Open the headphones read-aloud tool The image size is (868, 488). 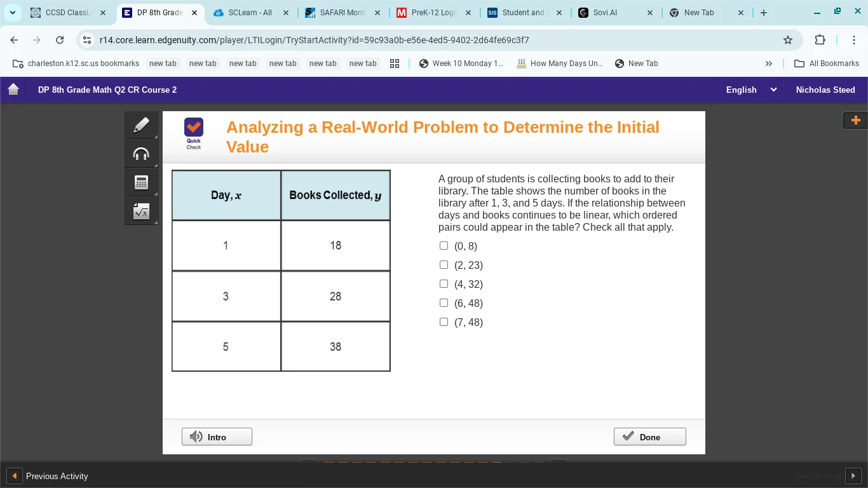tap(141, 153)
